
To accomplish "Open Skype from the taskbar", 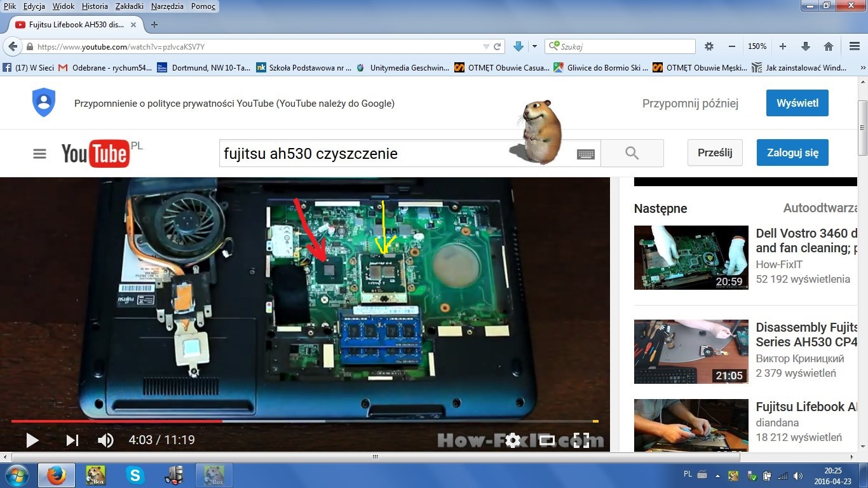I will (x=135, y=475).
